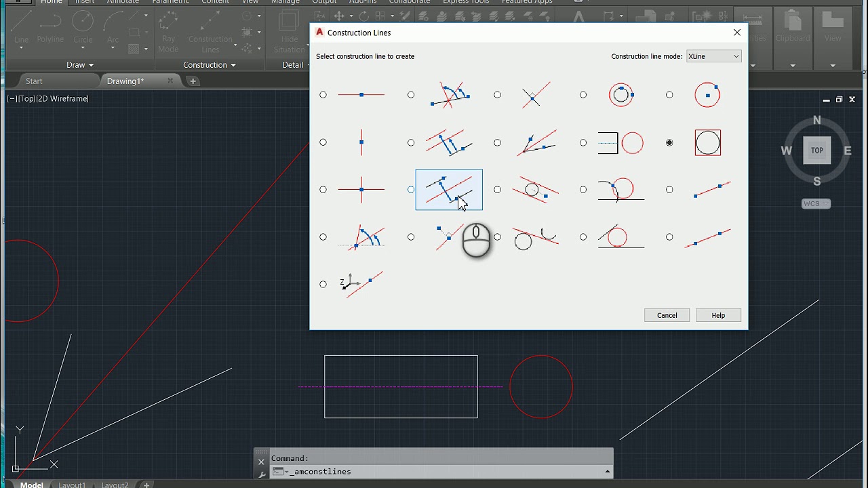
Task: Open the Parametric ribbon tab
Action: point(171,2)
